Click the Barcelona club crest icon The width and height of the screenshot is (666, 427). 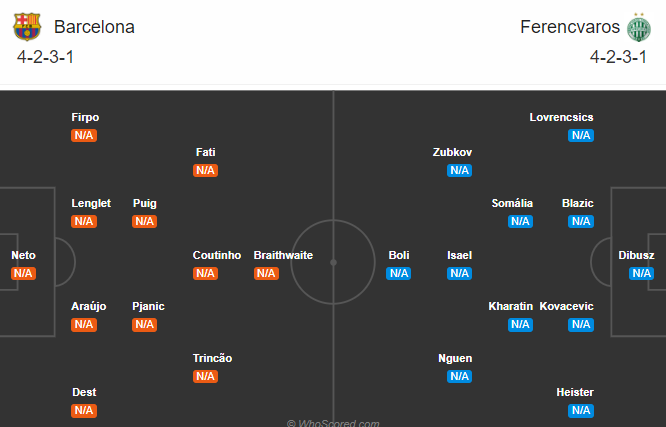(x=27, y=27)
